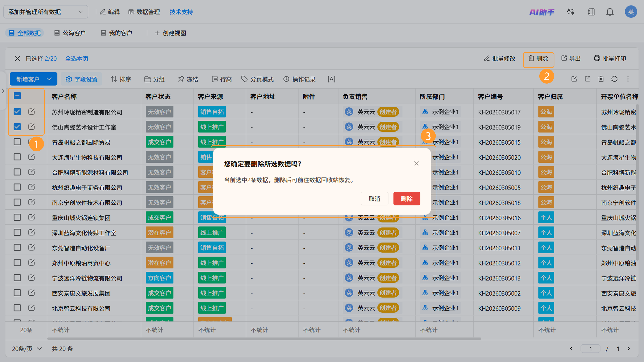Click the translate language icon
This screenshot has height=362, width=644.
(x=570, y=12)
